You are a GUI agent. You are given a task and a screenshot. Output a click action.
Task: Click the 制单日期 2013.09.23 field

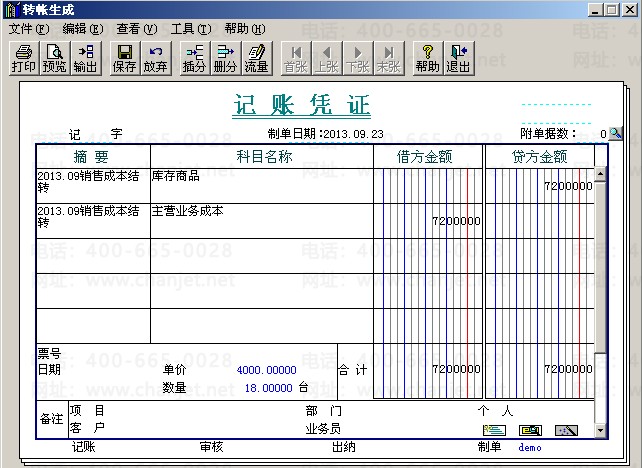353,134
